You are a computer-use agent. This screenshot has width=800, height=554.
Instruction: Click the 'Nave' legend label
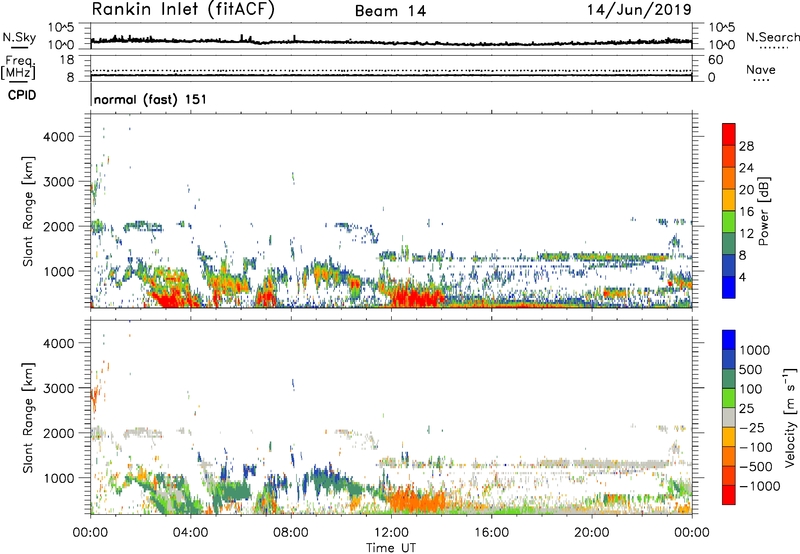coord(761,69)
